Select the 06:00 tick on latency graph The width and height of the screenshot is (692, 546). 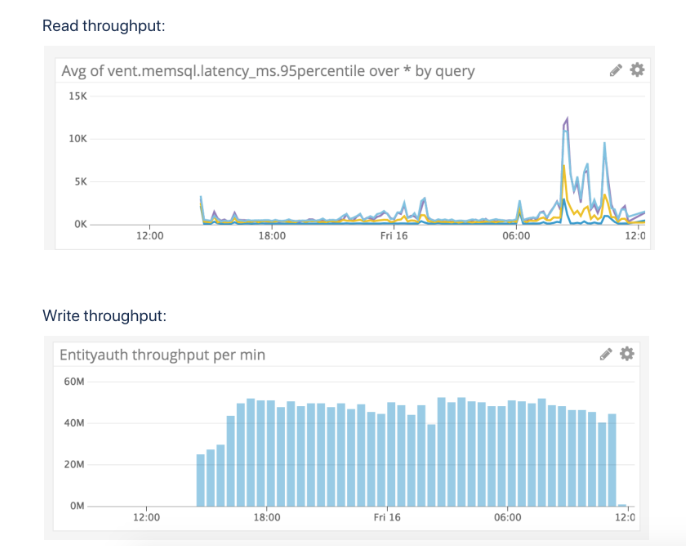516,236
